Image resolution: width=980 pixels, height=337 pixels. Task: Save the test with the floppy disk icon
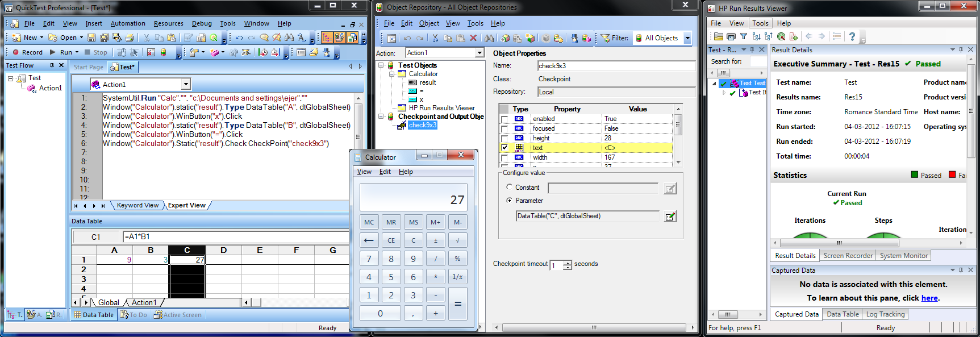coord(91,38)
